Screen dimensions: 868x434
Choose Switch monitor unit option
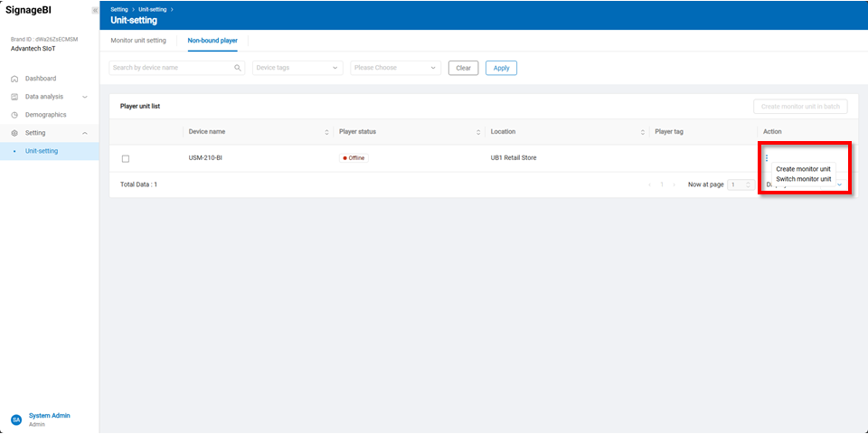(x=803, y=179)
